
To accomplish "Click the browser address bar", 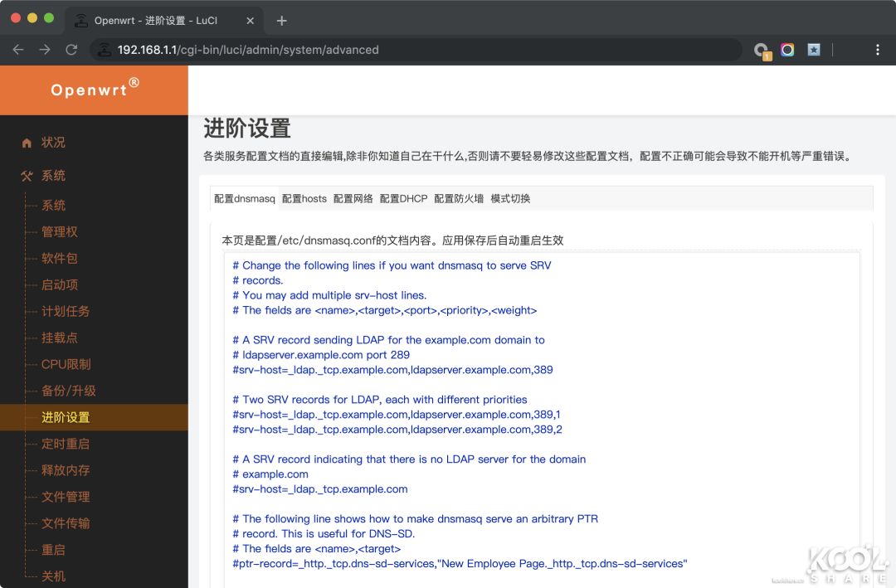I will coord(415,50).
